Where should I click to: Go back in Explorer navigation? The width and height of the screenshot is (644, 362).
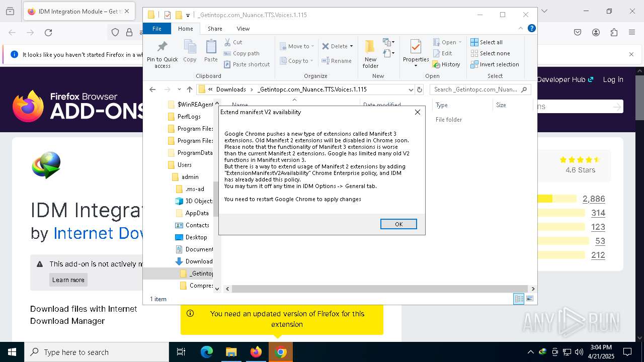[x=152, y=89]
